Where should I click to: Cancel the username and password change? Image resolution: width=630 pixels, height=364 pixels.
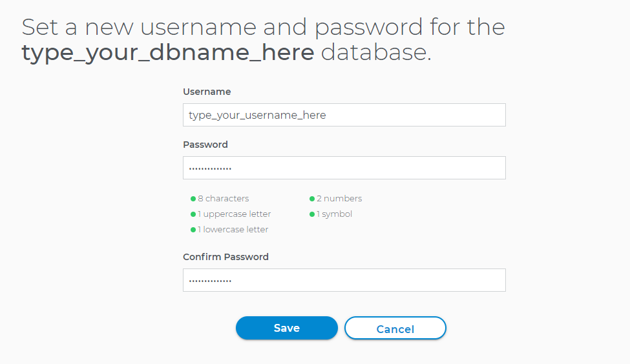pos(395,329)
